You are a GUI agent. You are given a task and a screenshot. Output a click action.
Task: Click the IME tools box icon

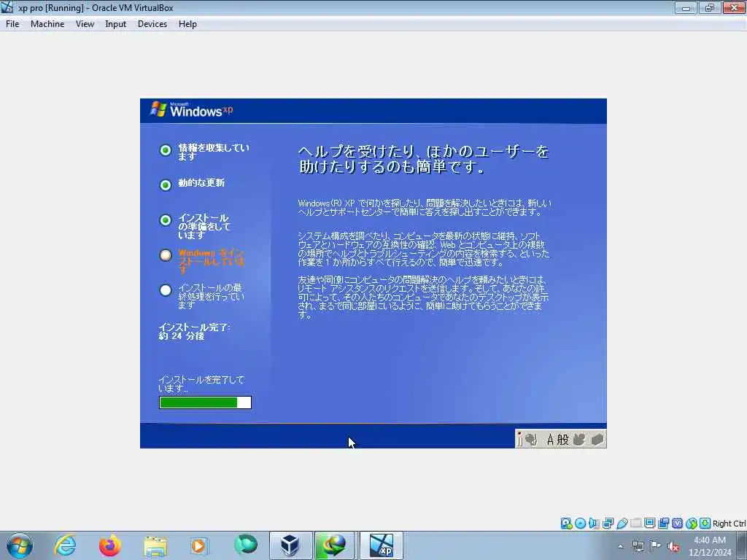tap(597, 439)
